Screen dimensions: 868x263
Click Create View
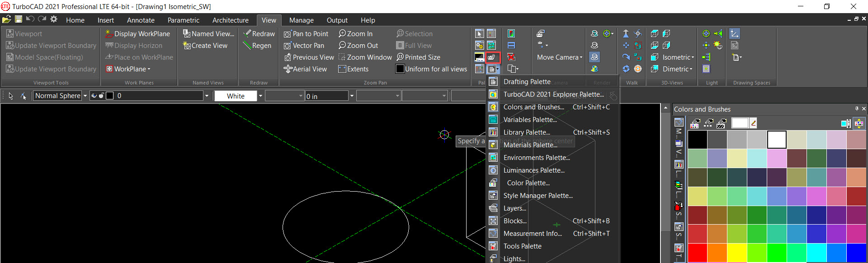[205, 46]
